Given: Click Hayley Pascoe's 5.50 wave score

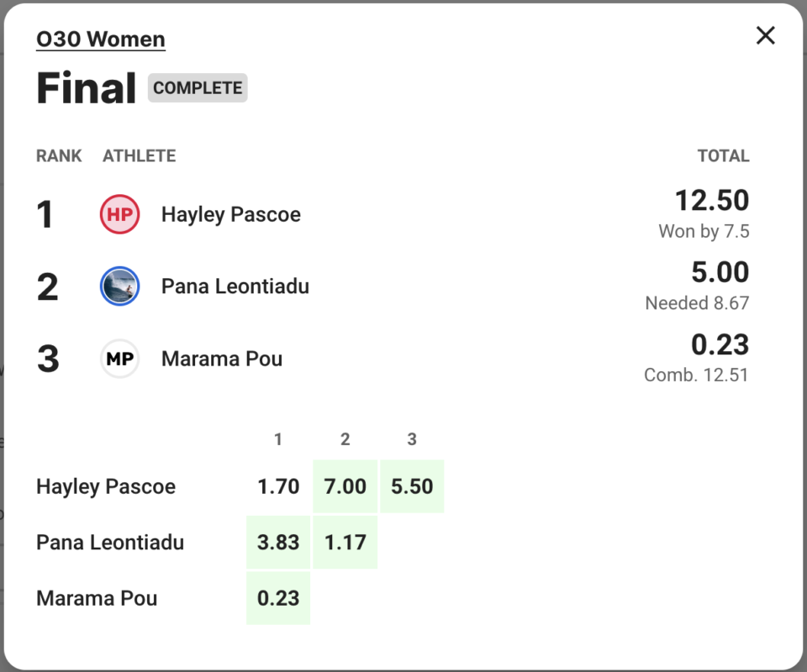Looking at the screenshot, I should point(412,486).
